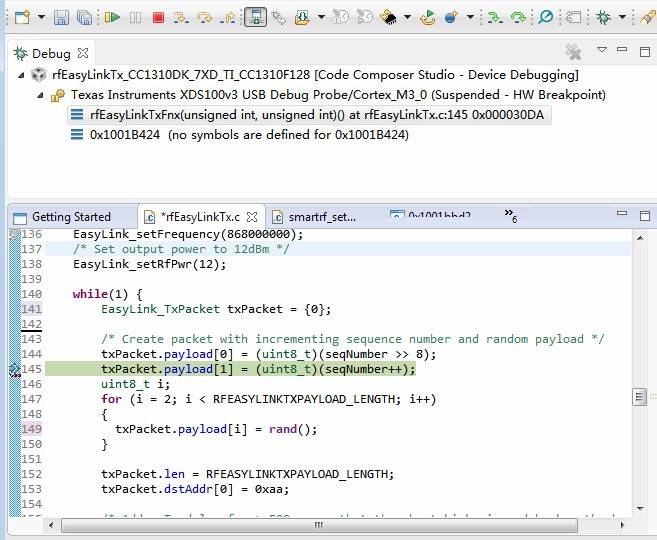Select the 0x1001B424 stack frame

(x=240, y=135)
